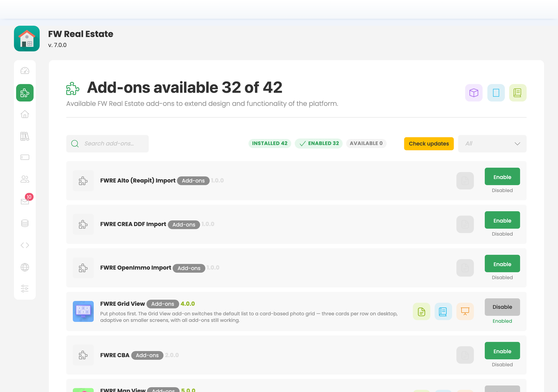Click the puzzle icon of FWRE CBA row
The image size is (558, 392).
click(x=83, y=355)
